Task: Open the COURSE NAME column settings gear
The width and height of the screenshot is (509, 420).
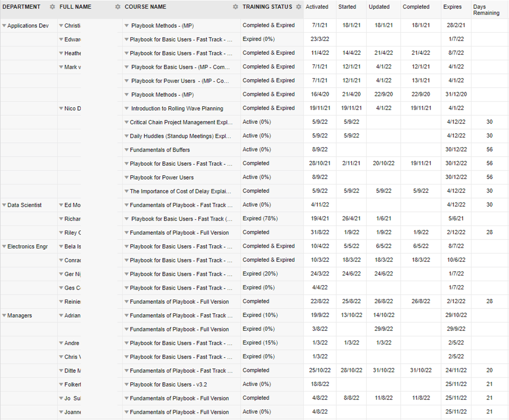Action: click(x=235, y=7)
